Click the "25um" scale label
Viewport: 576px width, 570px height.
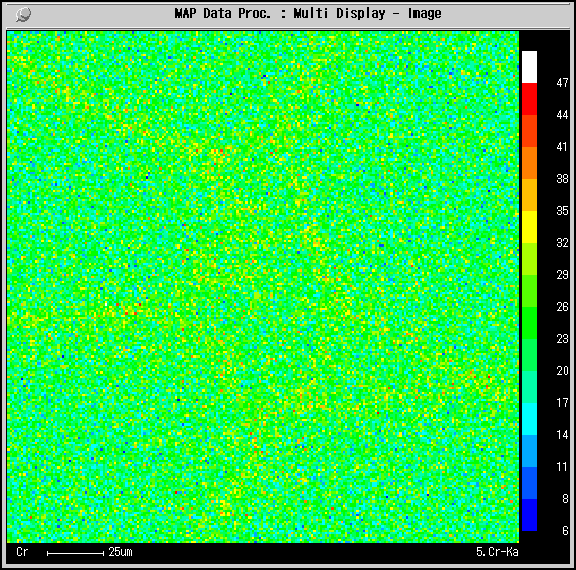120,552
